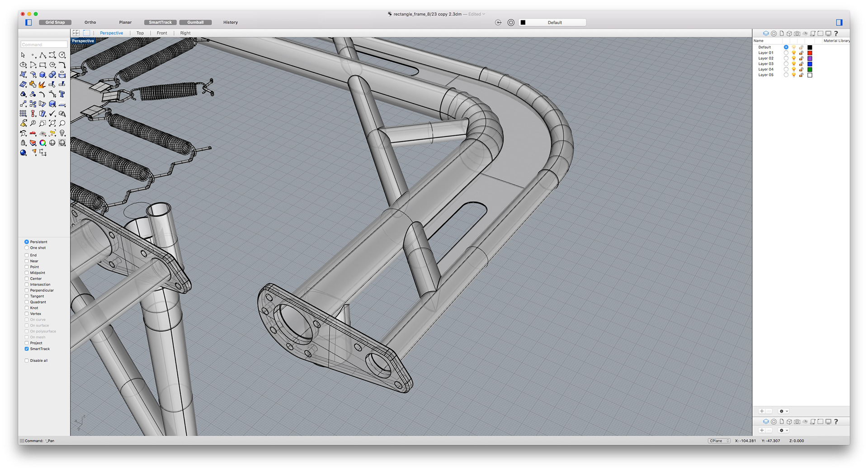868x471 pixels.
Task: Open the rectangular Array tool
Action: (x=23, y=114)
